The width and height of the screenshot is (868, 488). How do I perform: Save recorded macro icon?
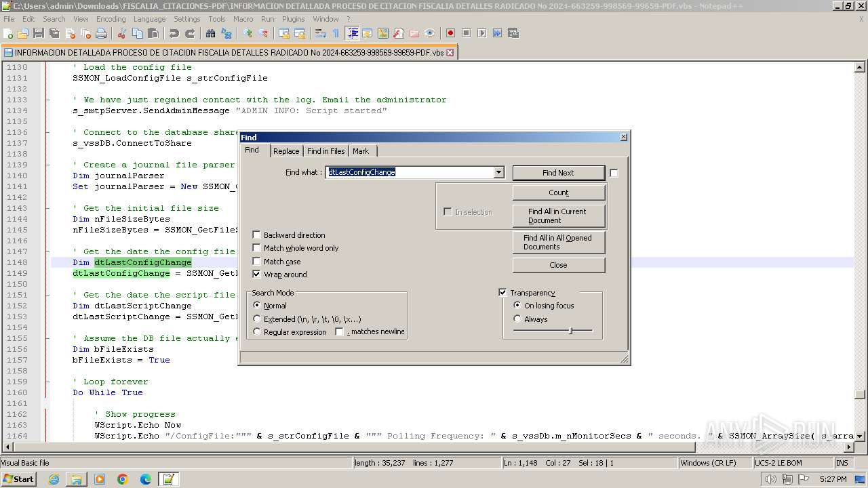[513, 33]
